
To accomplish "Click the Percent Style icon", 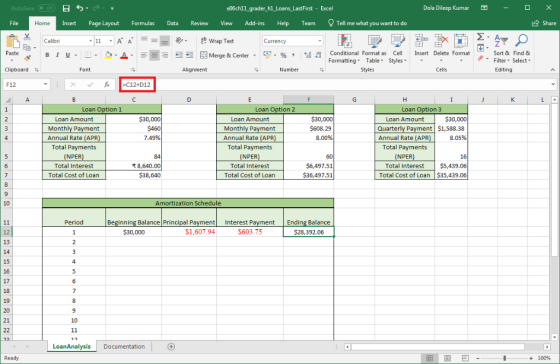I will click(x=283, y=55).
